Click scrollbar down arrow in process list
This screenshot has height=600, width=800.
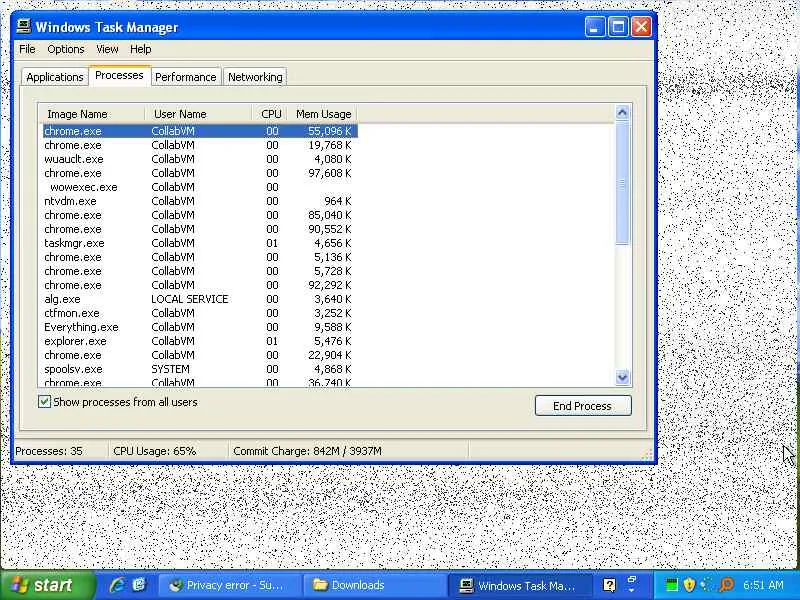tap(622, 377)
